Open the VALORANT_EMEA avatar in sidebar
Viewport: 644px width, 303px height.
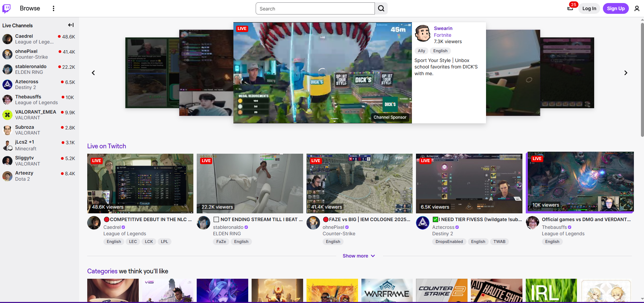click(7, 115)
